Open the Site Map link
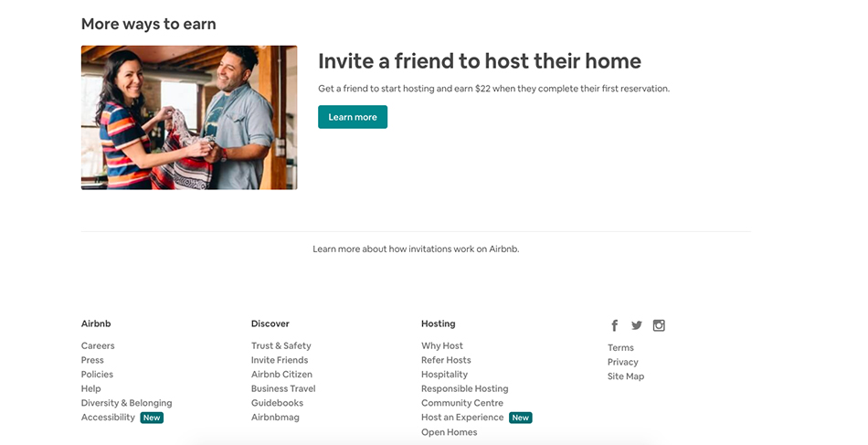The width and height of the screenshot is (868, 445). click(x=626, y=376)
